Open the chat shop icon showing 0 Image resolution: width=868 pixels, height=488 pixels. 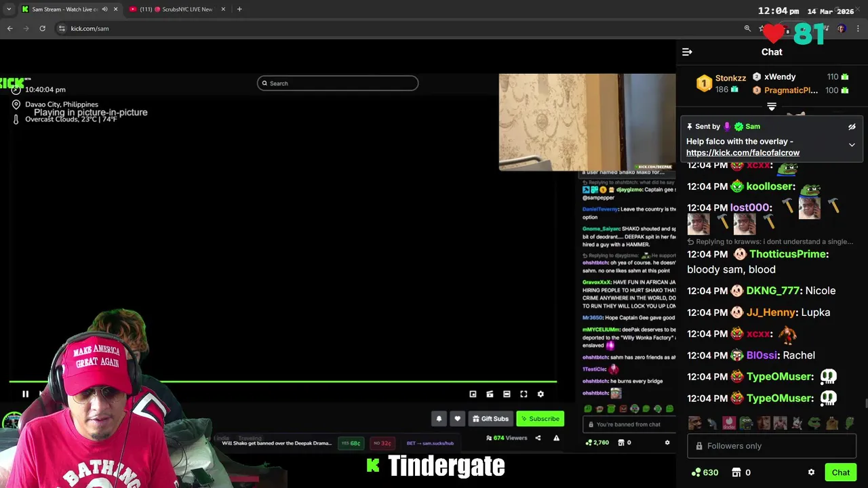coord(741,472)
